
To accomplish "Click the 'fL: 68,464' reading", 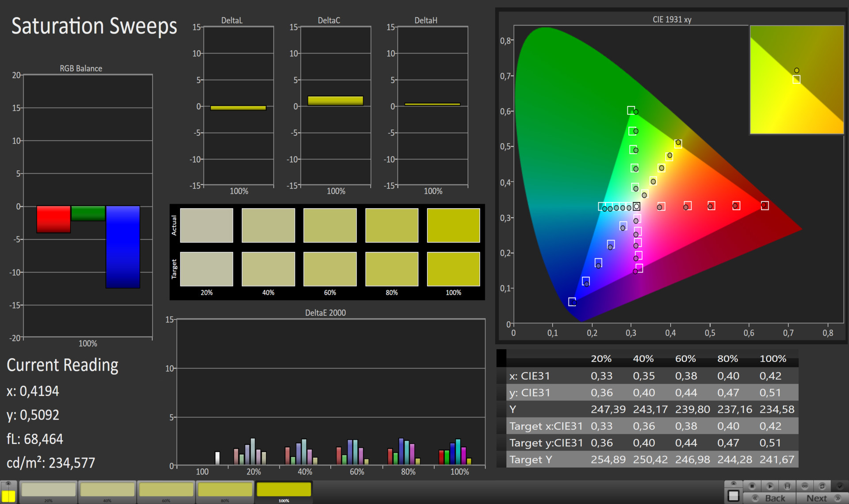I will tap(35, 439).
